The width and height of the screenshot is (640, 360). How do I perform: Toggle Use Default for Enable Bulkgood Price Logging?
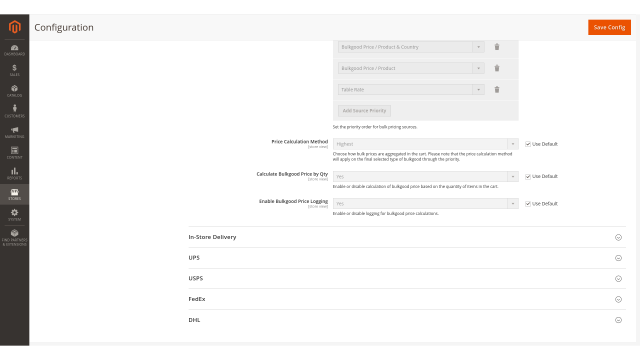(528, 204)
